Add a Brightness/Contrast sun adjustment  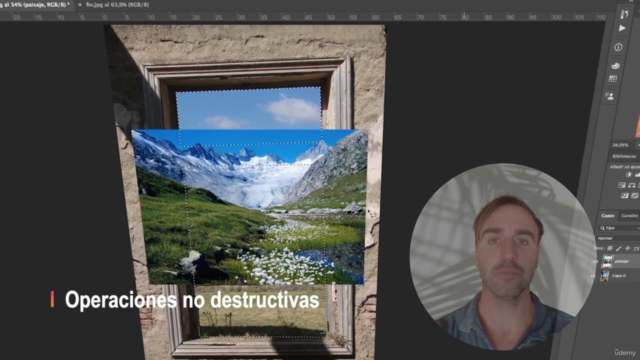click(628, 175)
